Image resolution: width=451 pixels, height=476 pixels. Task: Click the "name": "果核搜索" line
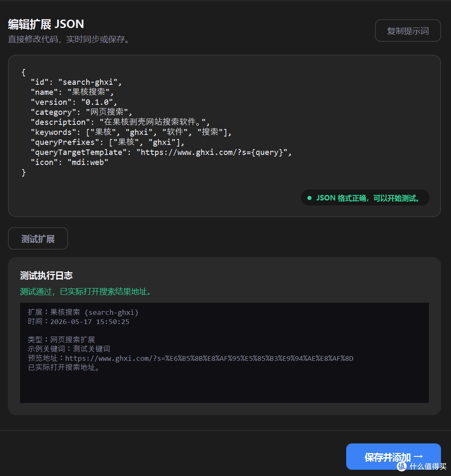(72, 92)
